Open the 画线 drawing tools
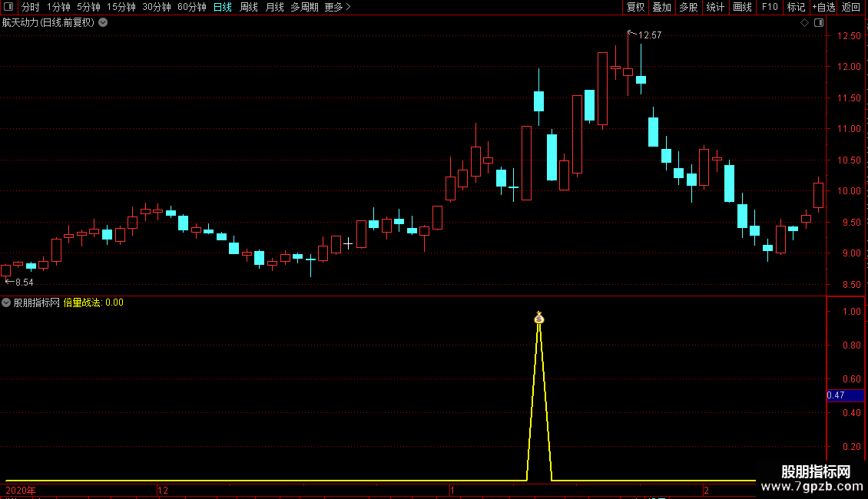Image resolution: width=868 pixels, height=499 pixels. click(742, 7)
